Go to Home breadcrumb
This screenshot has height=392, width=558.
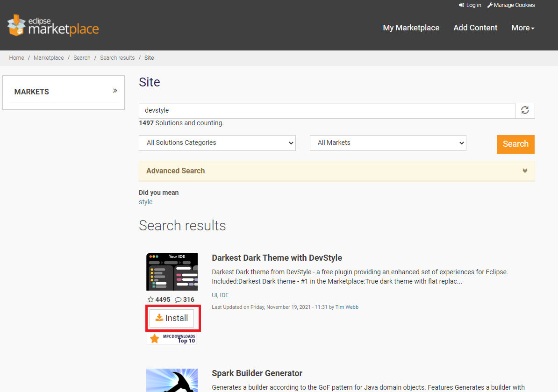(x=17, y=57)
